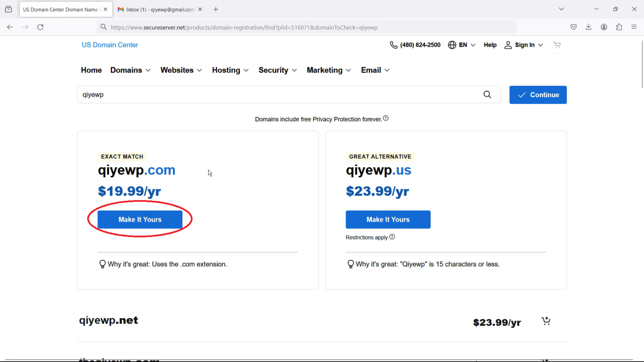This screenshot has height=362, width=644.
Task: Reload the page with the browser refresh icon
Action: [x=40, y=27]
